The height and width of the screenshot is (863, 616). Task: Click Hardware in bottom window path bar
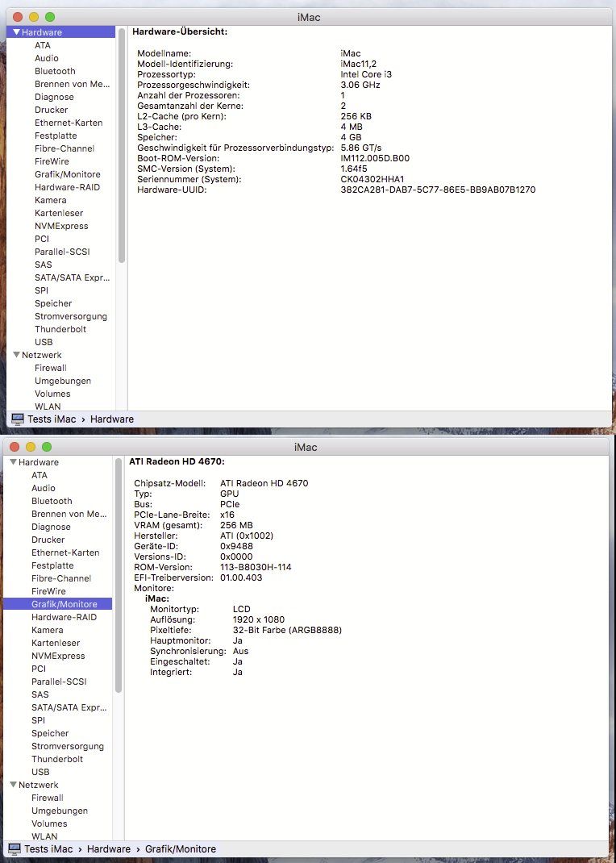[x=109, y=849]
